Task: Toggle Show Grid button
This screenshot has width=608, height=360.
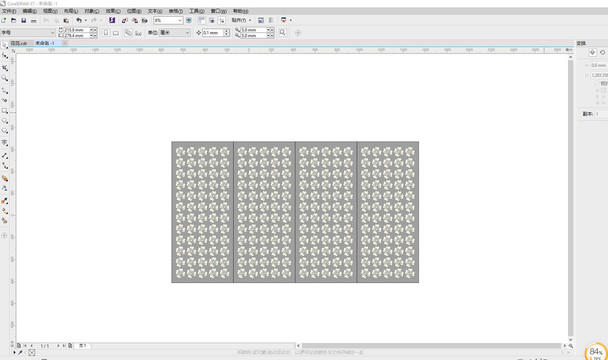Action: [x=212, y=20]
